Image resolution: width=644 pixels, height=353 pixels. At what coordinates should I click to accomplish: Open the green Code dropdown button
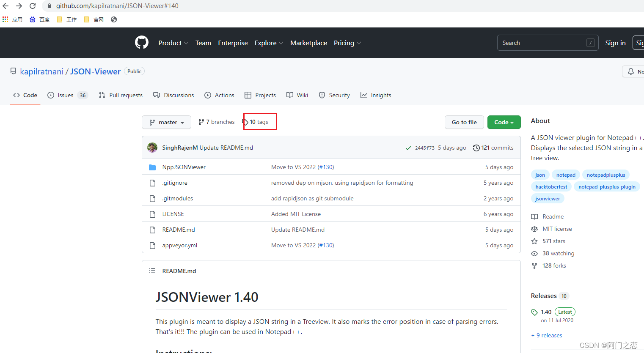point(504,122)
